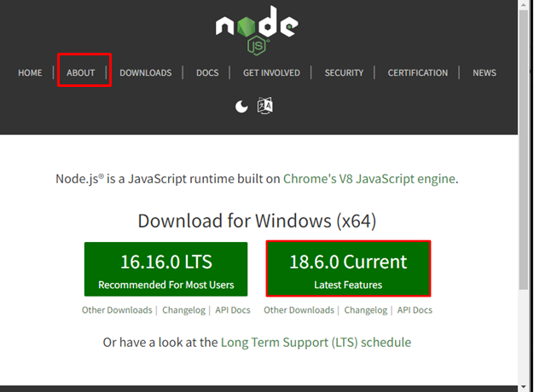Open Changelog under 18.6.0 Current
Image resolution: width=534 pixels, height=392 pixels.
[x=366, y=310]
